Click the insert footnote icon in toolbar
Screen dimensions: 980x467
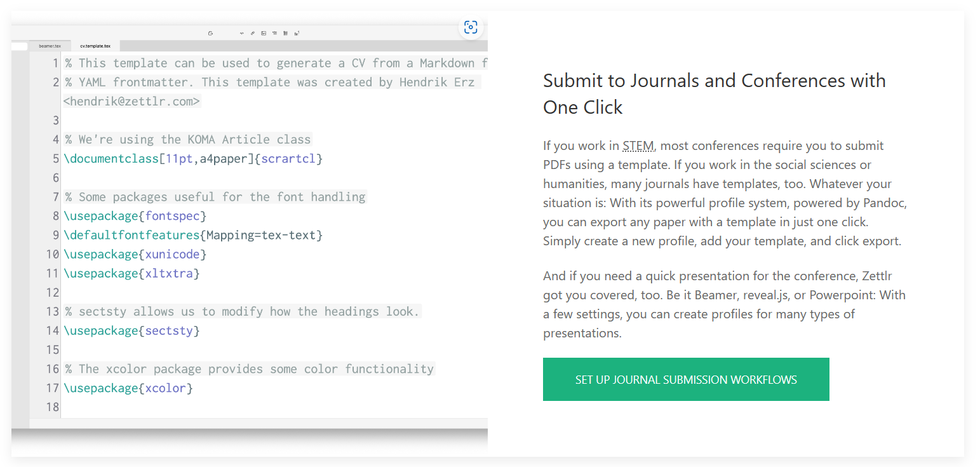pos(297,33)
